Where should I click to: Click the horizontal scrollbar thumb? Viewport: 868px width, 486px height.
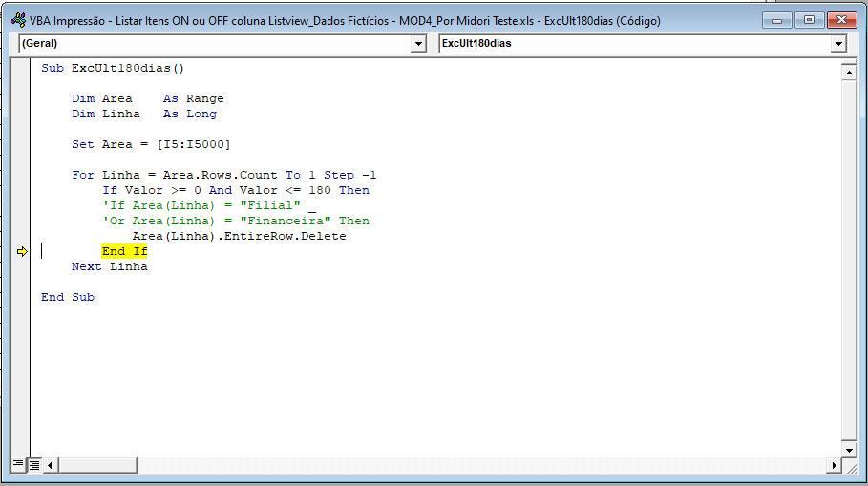pos(97,466)
